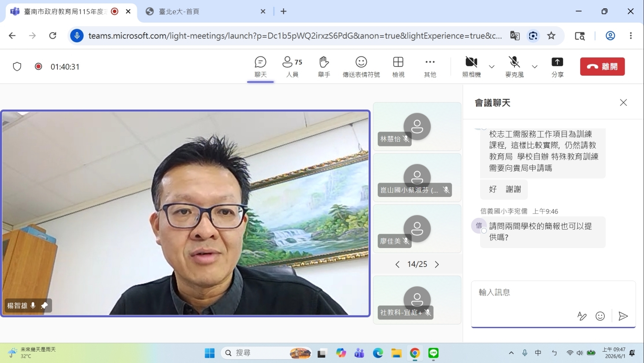This screenshot has width=644, height=363.
Task: Open Windows Start menu
Action: (x=210, y=353)
